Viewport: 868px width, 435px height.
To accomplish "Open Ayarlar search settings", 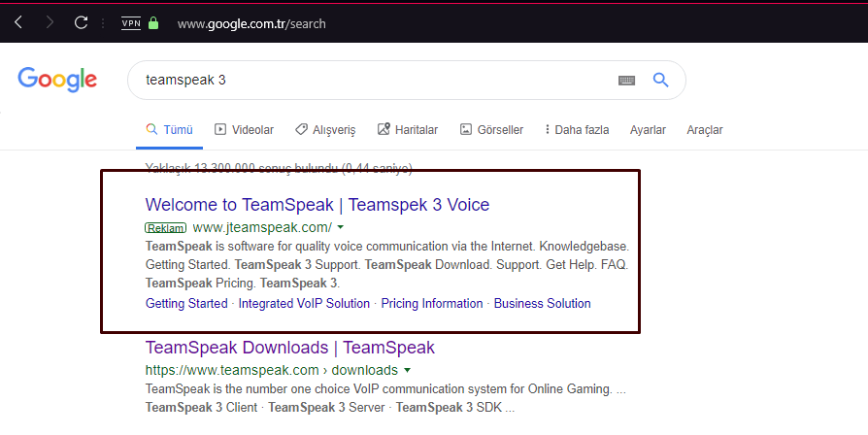I will pyautogui.click(x=648, y=130).
